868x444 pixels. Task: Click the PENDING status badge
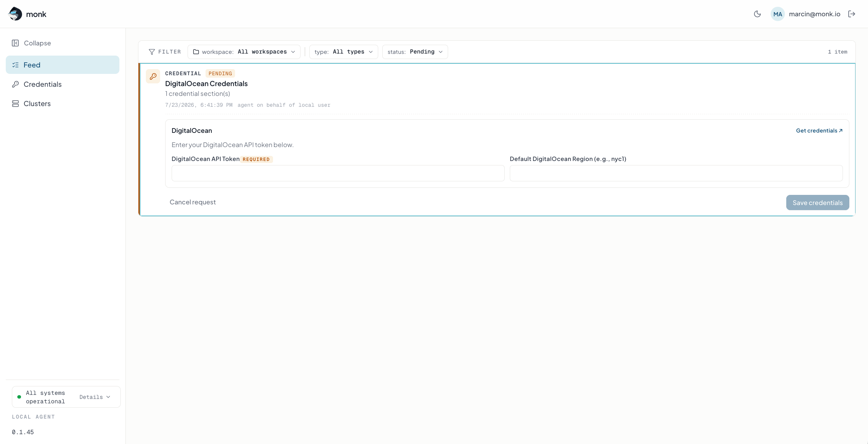pyautogui.click(x=220, y=74)
